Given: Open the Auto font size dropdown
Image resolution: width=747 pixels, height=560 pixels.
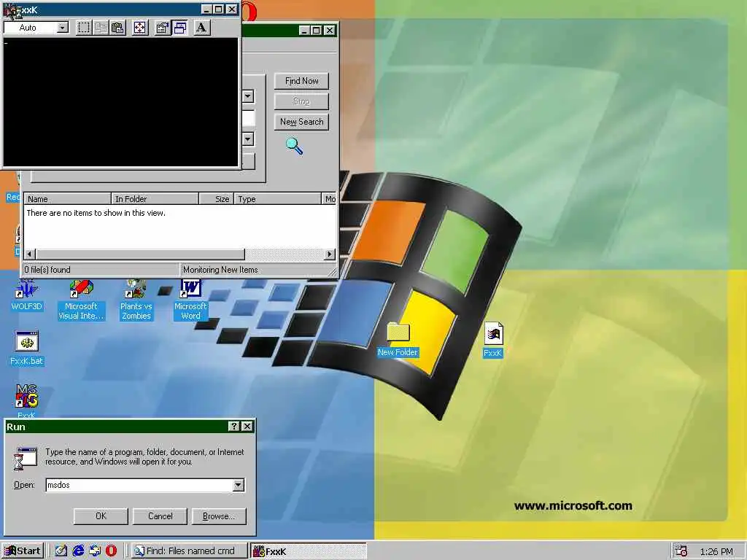Looking at the screenshot, I should pos(63,28).
